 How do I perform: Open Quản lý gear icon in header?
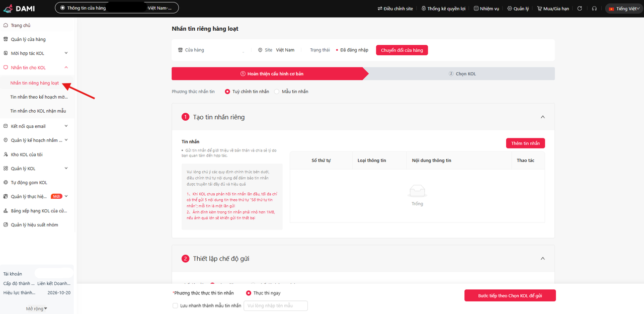509,9
